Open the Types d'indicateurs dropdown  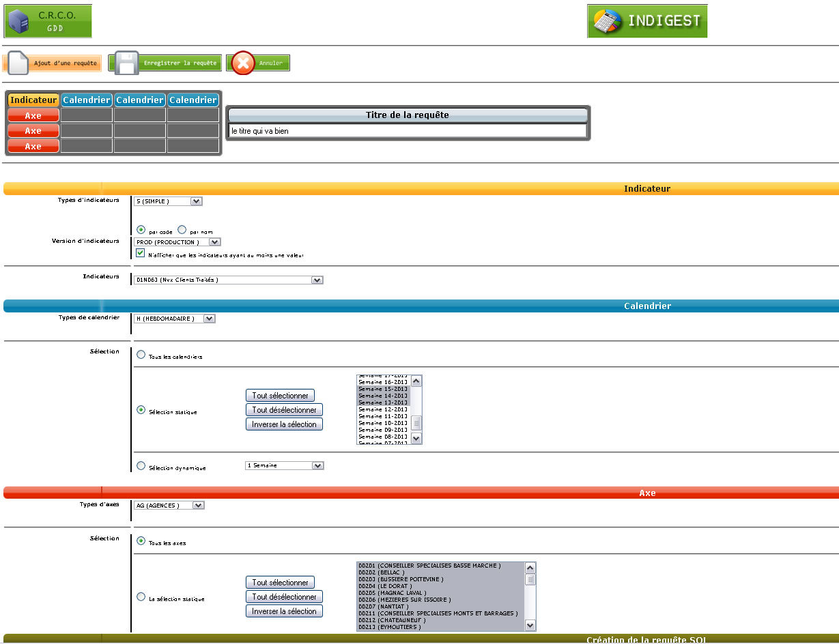pos(168,201)
